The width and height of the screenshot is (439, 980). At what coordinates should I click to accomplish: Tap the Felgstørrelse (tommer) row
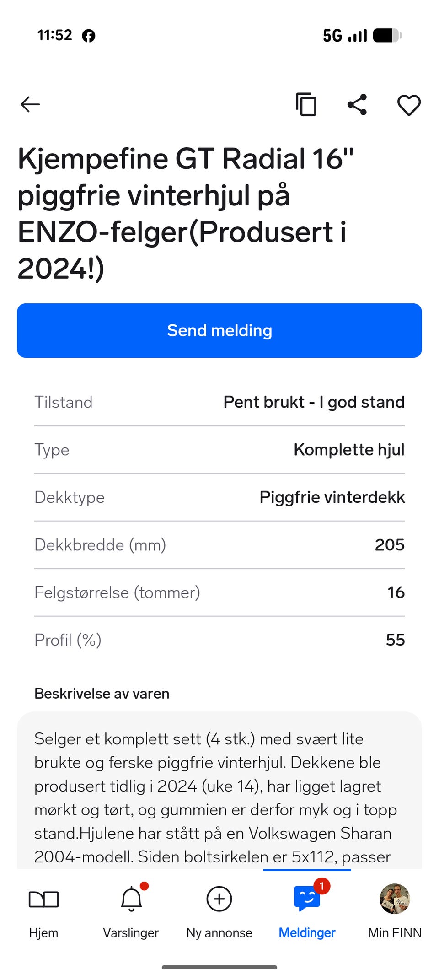click(x=219, y=592)
